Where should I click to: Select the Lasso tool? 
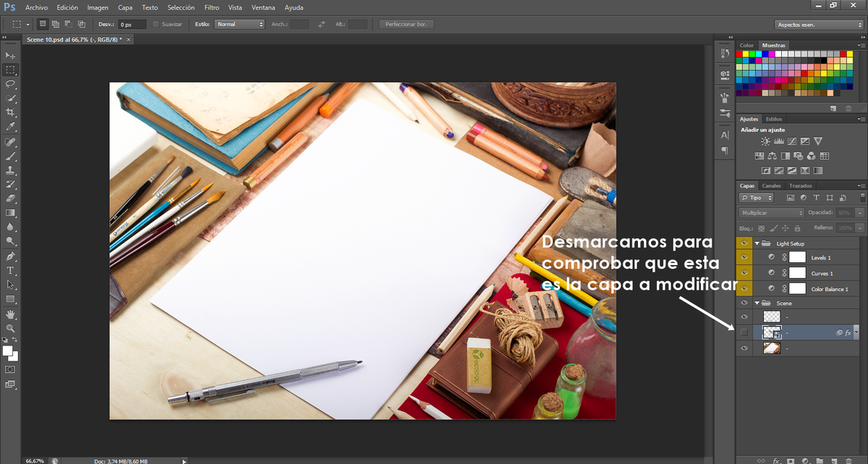10,84
